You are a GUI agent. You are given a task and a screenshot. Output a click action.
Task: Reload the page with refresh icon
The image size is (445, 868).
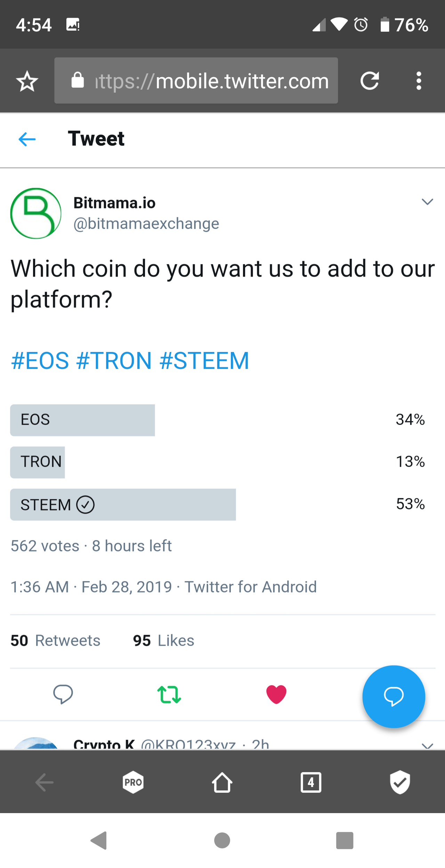370,81
